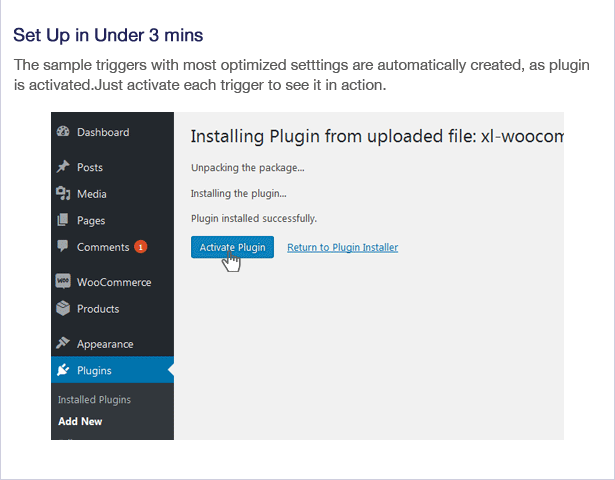Image resolution: width=615 pixels, height=480 pixels.
Task: Open the Comments menu label
Action: (103, 247)
